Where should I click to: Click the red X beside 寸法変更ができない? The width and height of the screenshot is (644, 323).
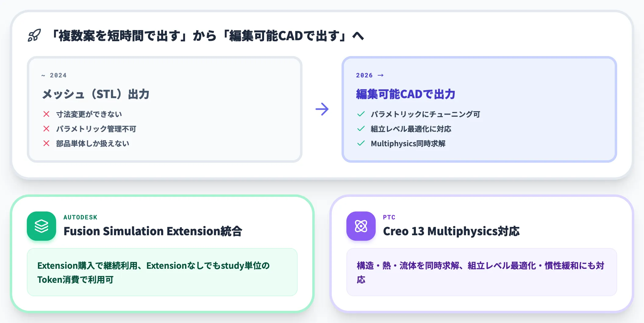46,114
